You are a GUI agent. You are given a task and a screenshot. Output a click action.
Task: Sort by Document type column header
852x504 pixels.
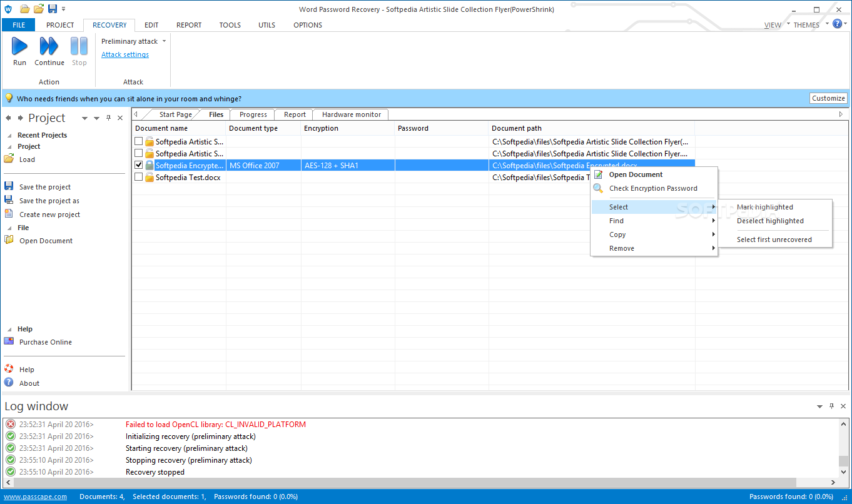pyautogui.click(x=263, y=128)
